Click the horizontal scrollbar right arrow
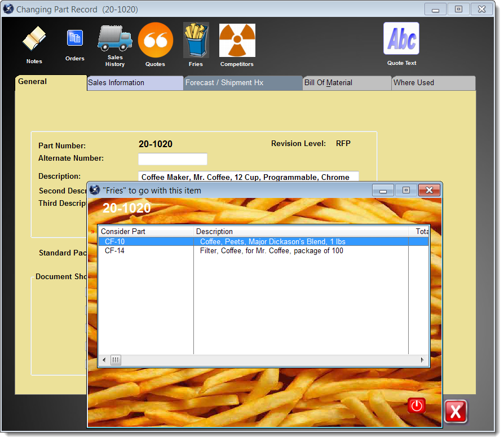Screen dimensions: 504x441 (x=422, y=360)
